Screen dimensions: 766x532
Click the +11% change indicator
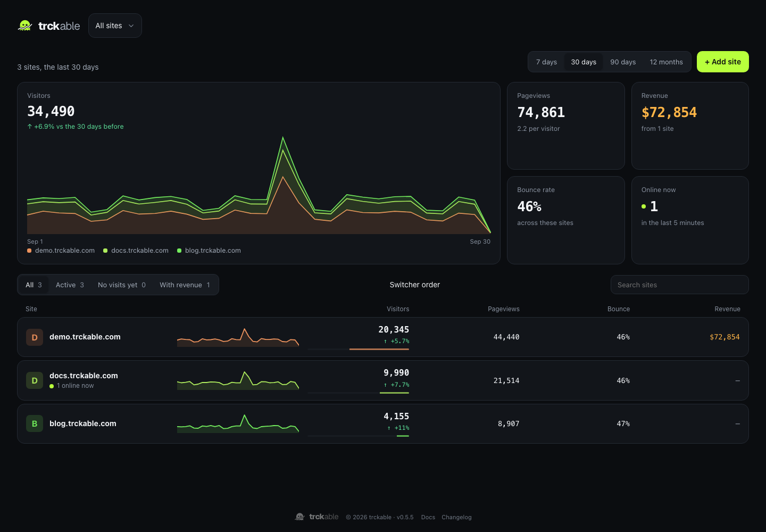click(398, 428)
